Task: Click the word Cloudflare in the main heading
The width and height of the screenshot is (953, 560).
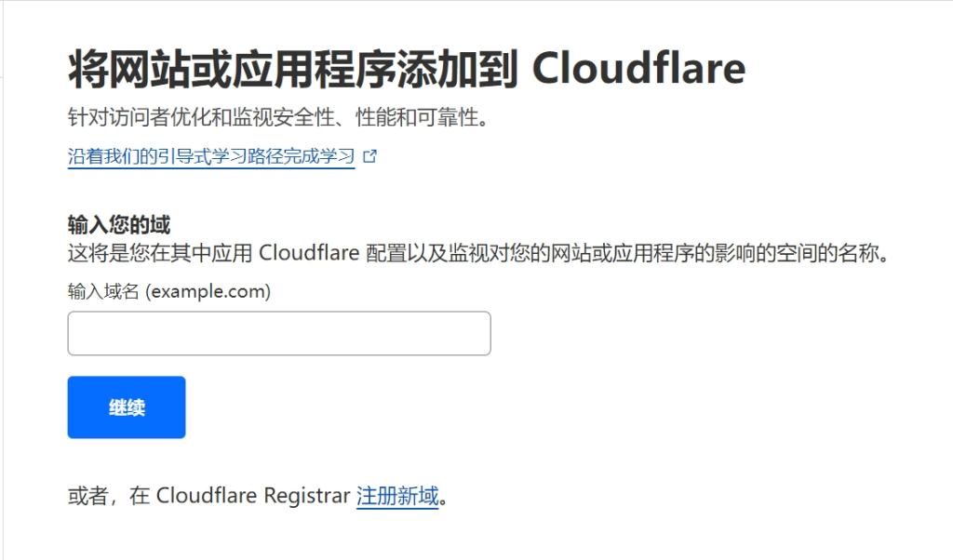Action: click(638, 68)
